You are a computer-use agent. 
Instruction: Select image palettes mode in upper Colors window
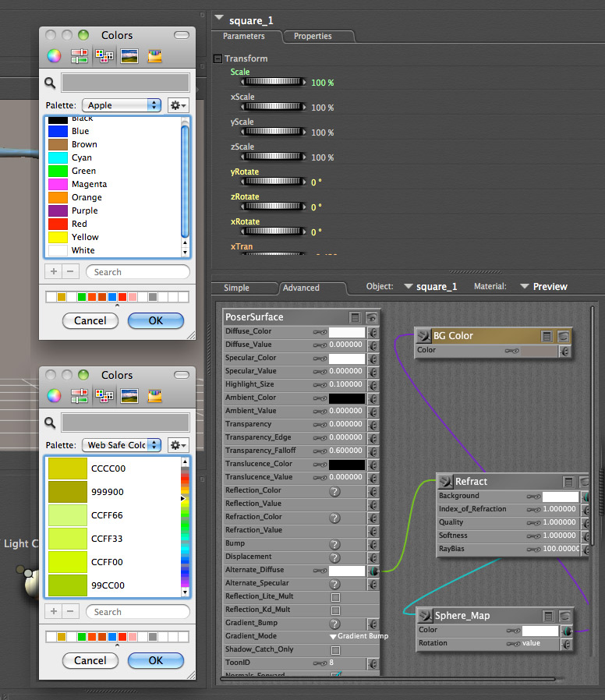(x=129, y=56)
